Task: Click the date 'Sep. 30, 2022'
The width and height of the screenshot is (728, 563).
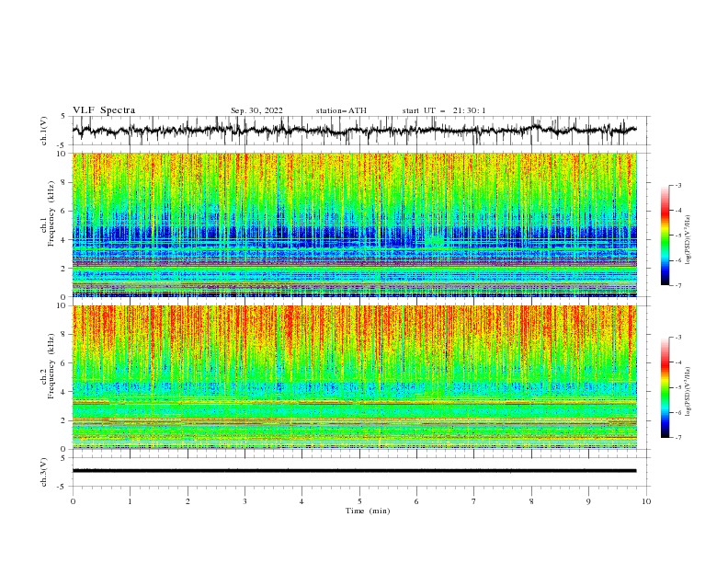Action: [x=256, y=110]
